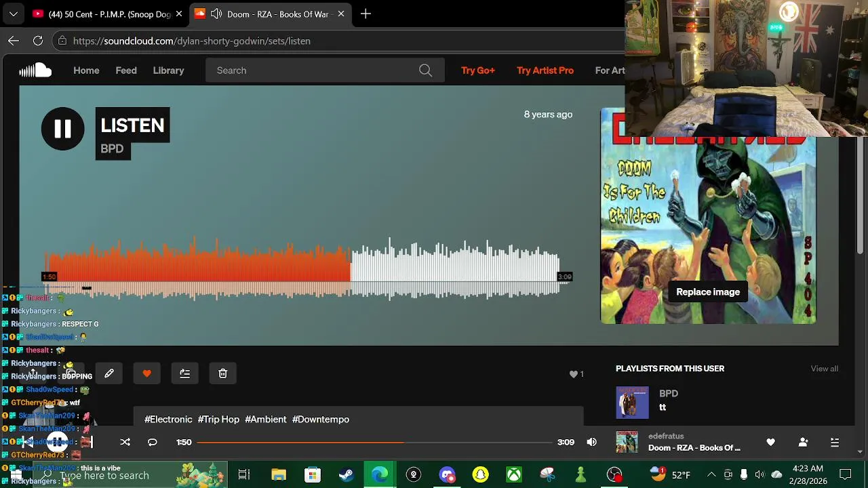Edit the playlist with the pencil icon
Image resolution: width=868 pixels, height=488 pixels.
click(109, 373)
